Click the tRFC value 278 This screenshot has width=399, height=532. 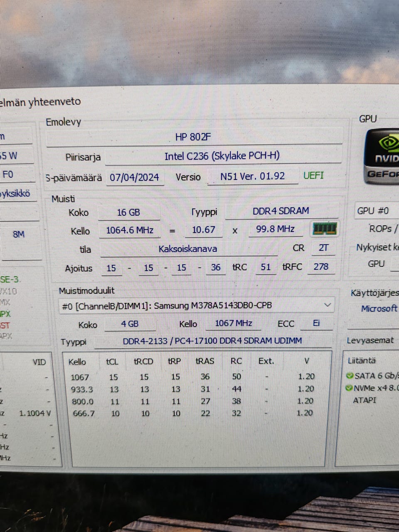point(321,266)
